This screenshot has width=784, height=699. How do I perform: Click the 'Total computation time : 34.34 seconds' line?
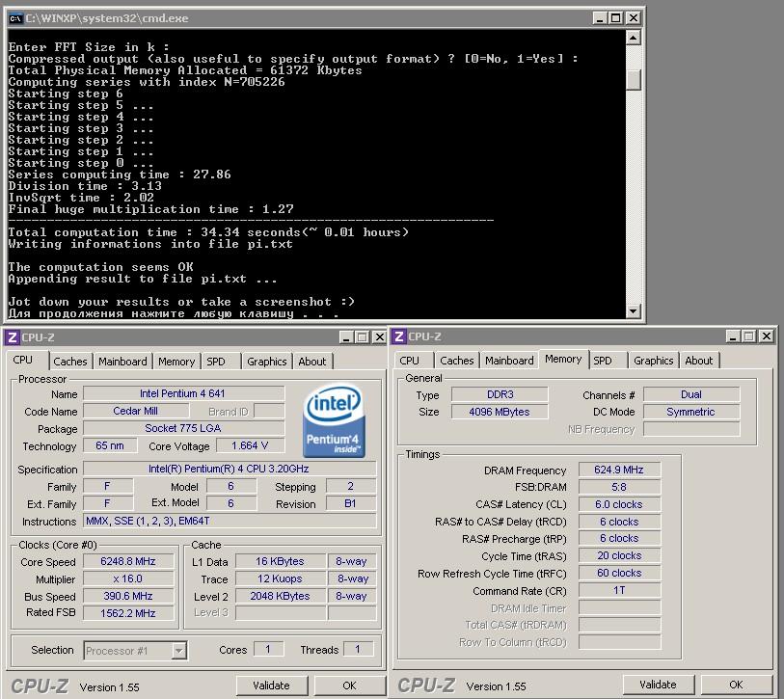(208, 232)
